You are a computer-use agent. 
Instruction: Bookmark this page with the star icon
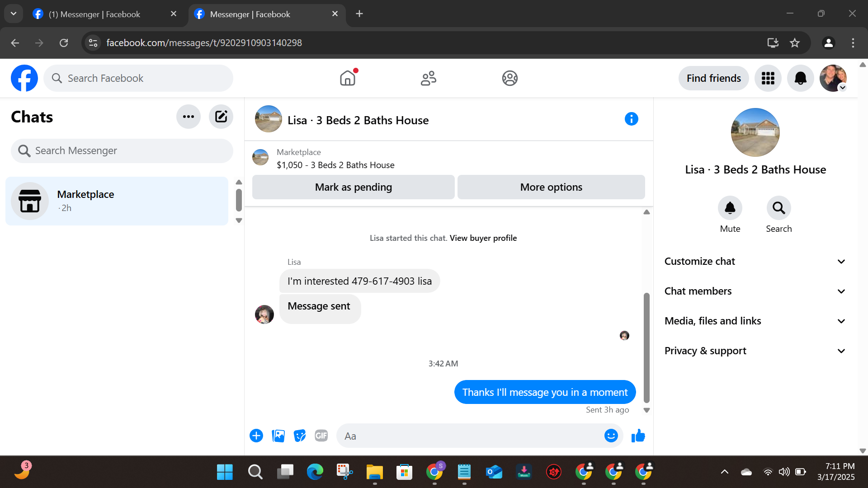(x=795, y=43)
